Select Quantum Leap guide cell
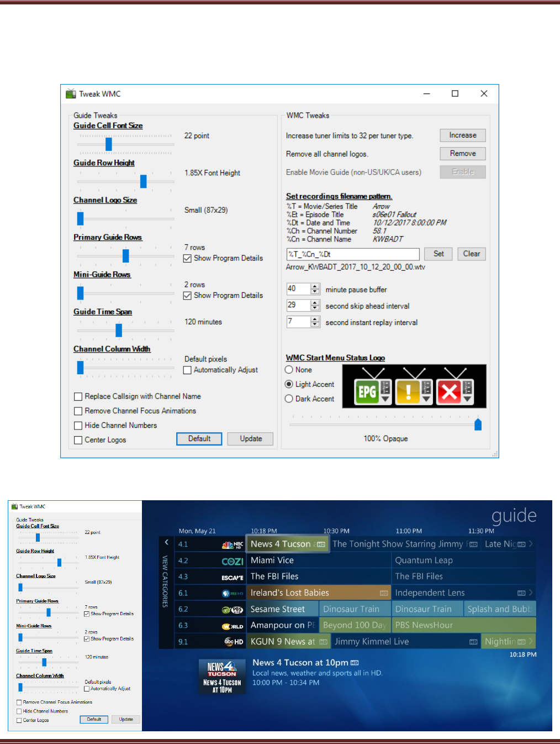The width and height of the screenshot is (560, 744). 463,560
